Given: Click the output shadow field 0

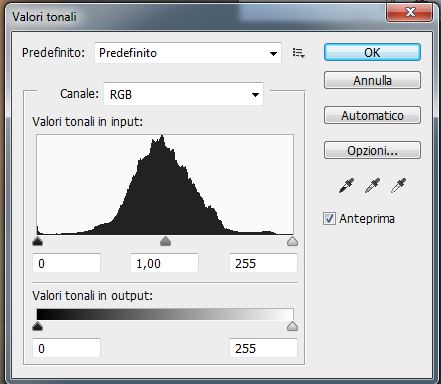Looking at the screenshot, I should 66,348.
